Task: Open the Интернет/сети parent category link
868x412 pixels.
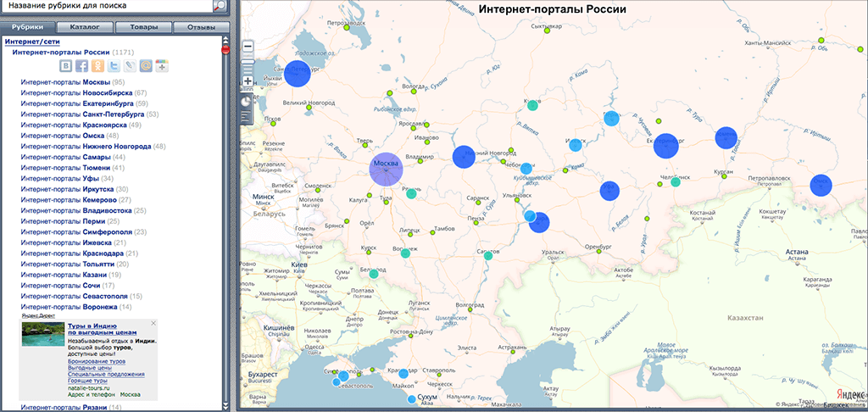Action: [x=33, y=40]
